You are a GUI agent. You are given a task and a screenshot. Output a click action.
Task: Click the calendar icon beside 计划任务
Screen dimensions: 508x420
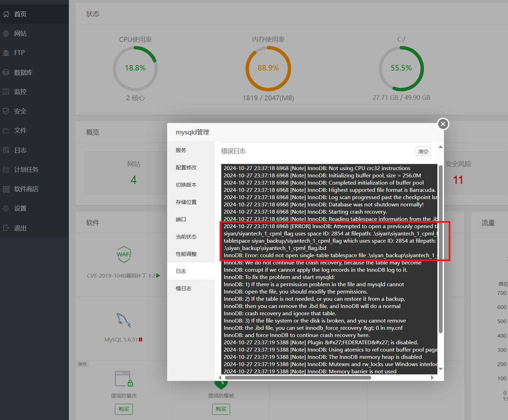coord(6,169)
